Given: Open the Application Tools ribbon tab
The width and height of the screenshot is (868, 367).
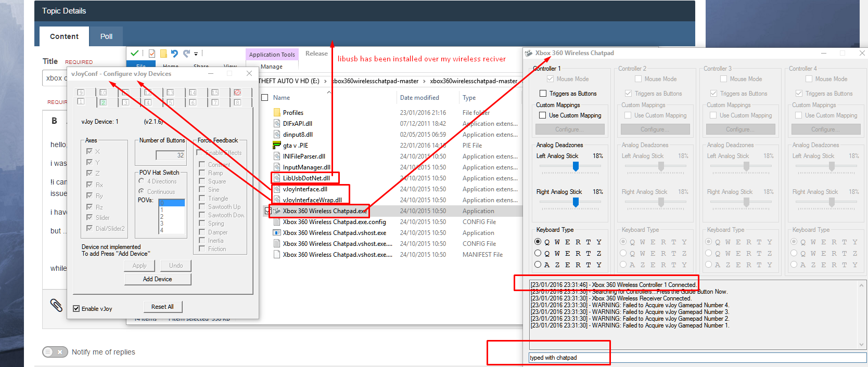Looking at the screenshot, I should click(272, 55).
